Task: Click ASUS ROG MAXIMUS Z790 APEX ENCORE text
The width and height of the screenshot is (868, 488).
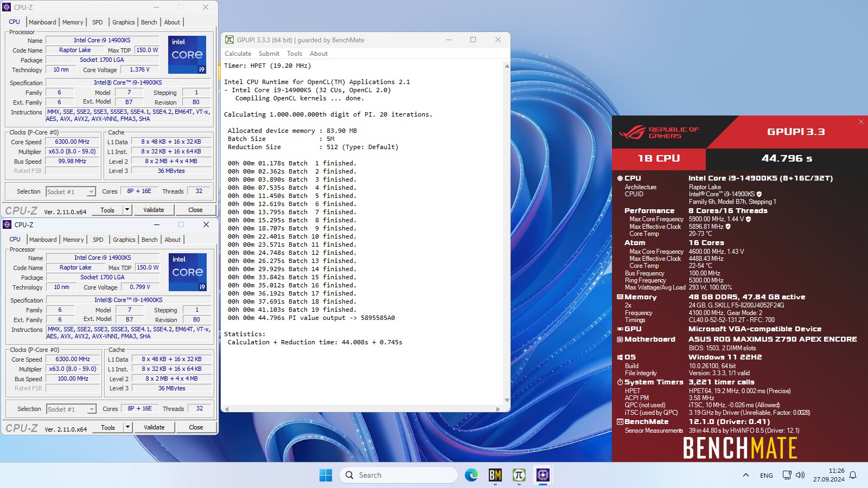Action: click(x=773, y=339)
